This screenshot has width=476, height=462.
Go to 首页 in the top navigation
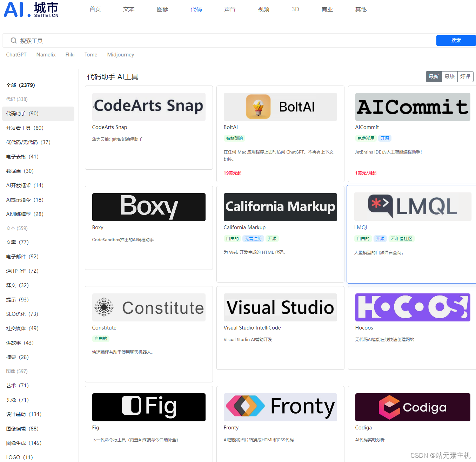point(95,9)
